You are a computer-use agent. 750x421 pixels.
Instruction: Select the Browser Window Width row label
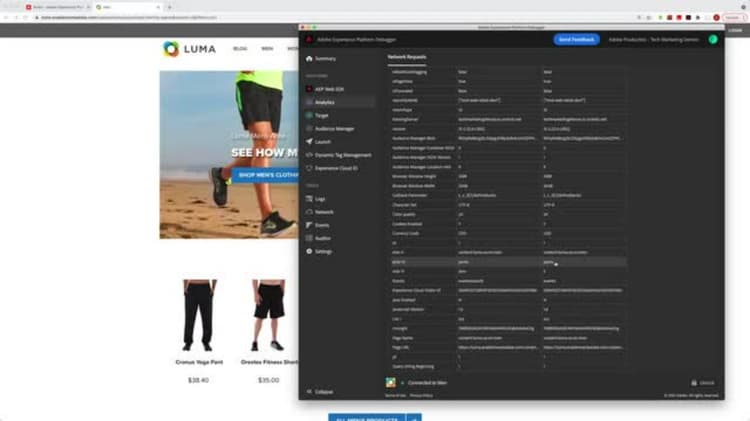click(414, 186)
